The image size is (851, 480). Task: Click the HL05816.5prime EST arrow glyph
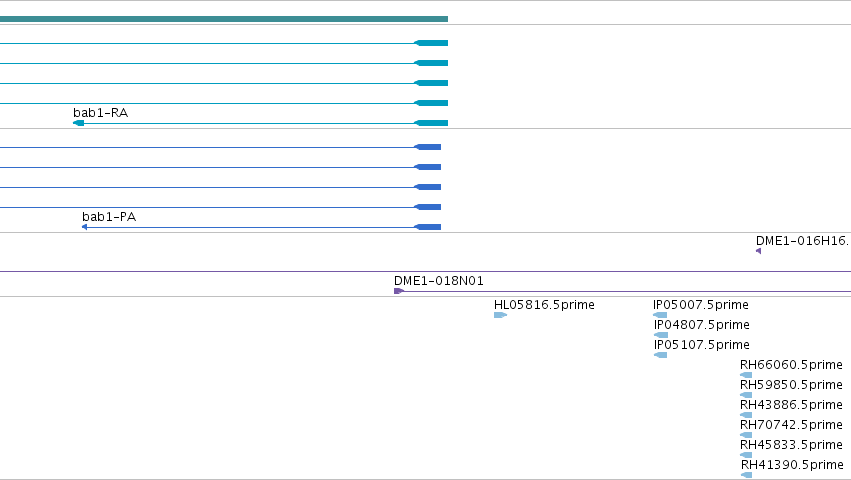tap(500, 315)
